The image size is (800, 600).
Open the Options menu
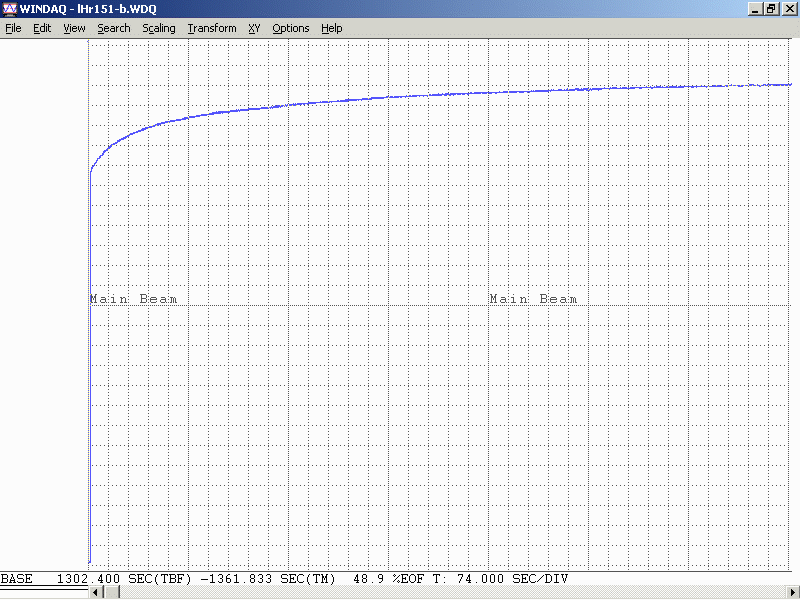291,28
